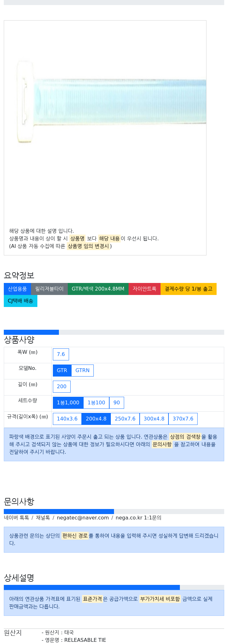Choose width 7.6 option
The width and height of the screenshot is (228, 644).
click(61, 354)
